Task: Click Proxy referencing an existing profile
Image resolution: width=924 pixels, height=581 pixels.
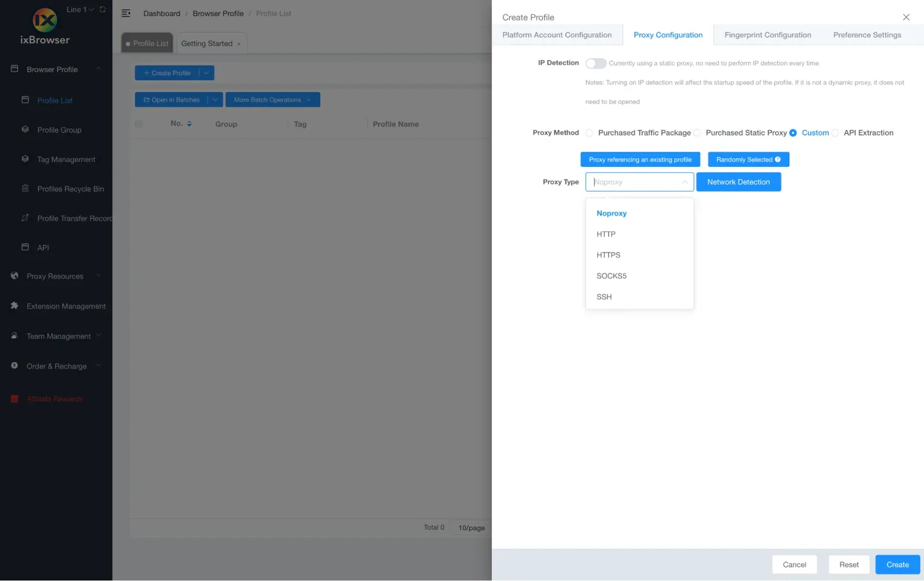Action: (640, 159)
